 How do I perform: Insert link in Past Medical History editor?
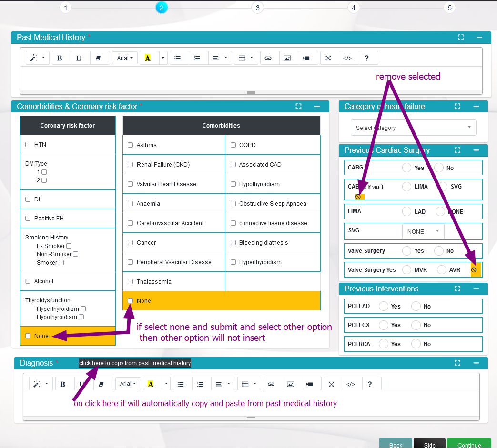[268, 58]
